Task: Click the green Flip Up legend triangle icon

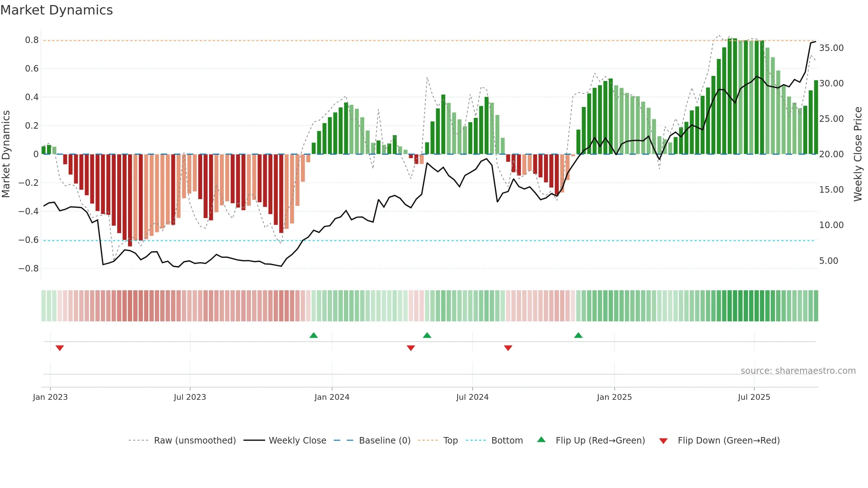Action: pos(541,440)
